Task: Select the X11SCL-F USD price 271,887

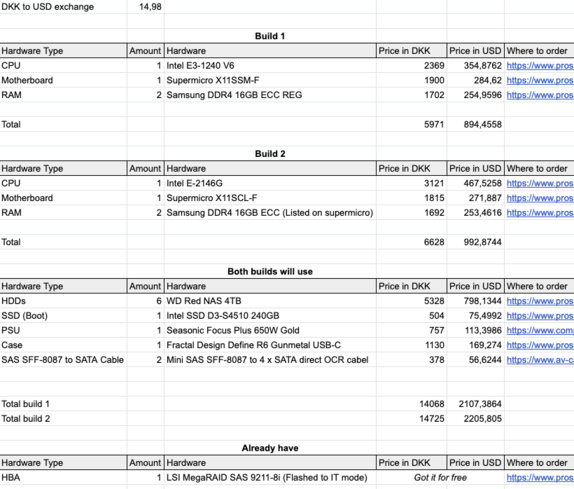Action: (x=476, y=198)
